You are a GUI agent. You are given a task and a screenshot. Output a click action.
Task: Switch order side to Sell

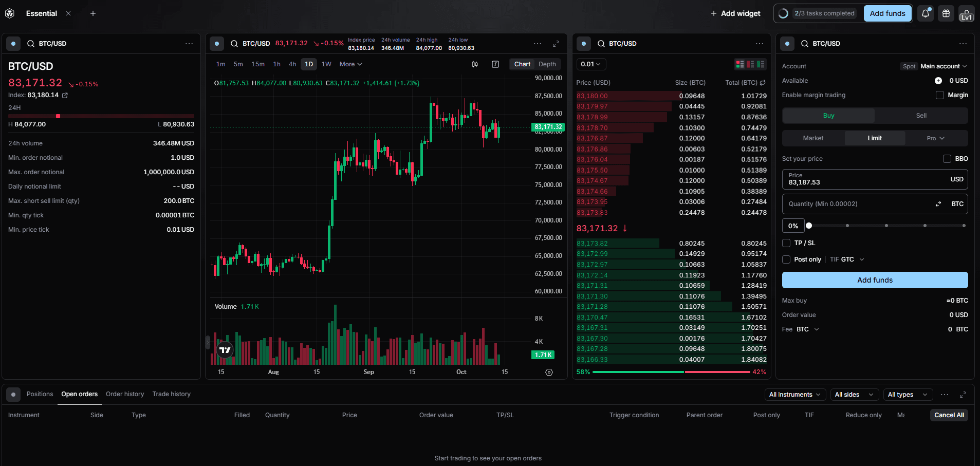pos(921,116)
